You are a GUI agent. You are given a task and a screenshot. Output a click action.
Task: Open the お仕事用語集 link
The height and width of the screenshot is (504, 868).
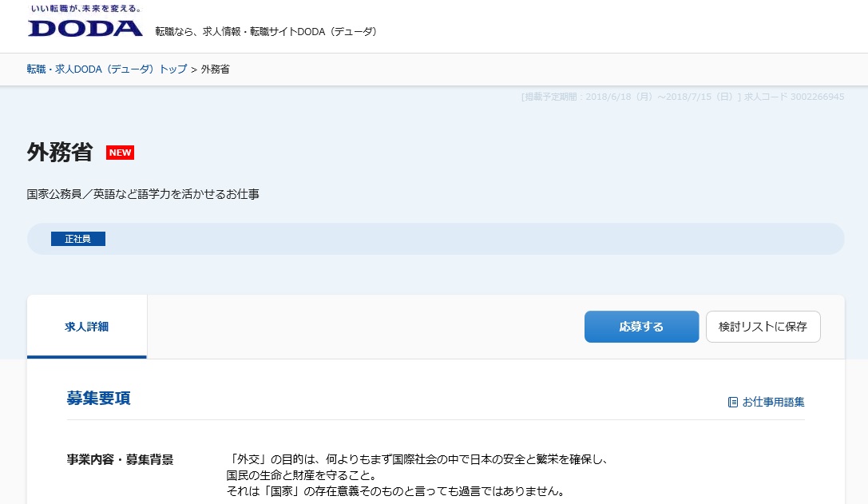pyautogui.click(x=773, y=402)
